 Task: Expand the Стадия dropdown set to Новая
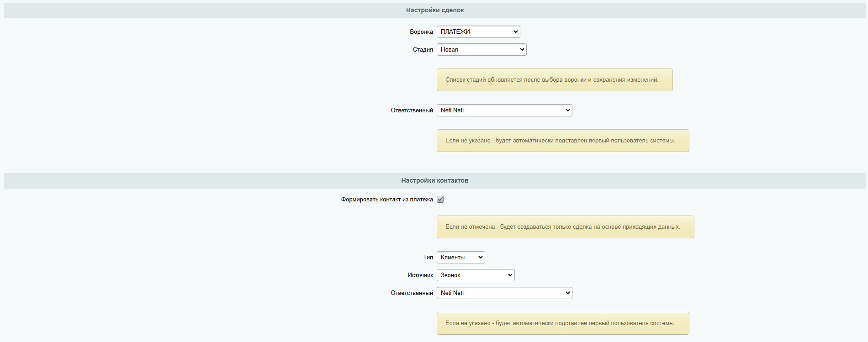481,49
